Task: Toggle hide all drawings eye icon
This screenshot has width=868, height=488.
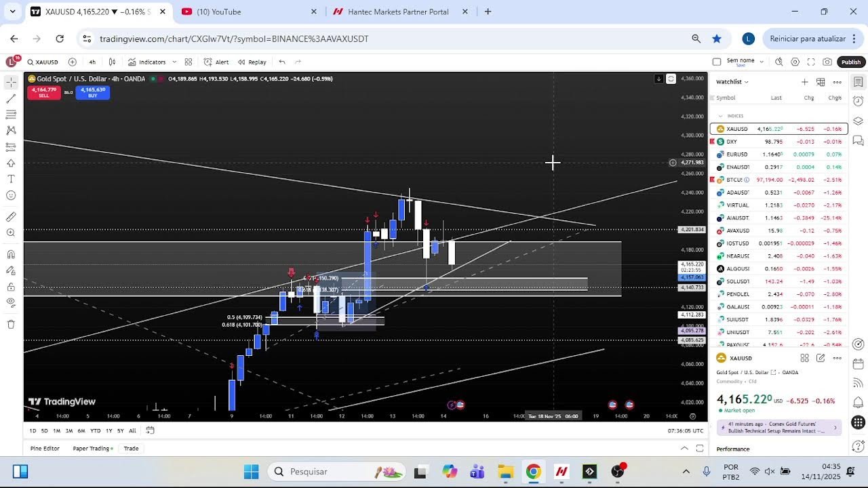Action: [x=11, y=302]
